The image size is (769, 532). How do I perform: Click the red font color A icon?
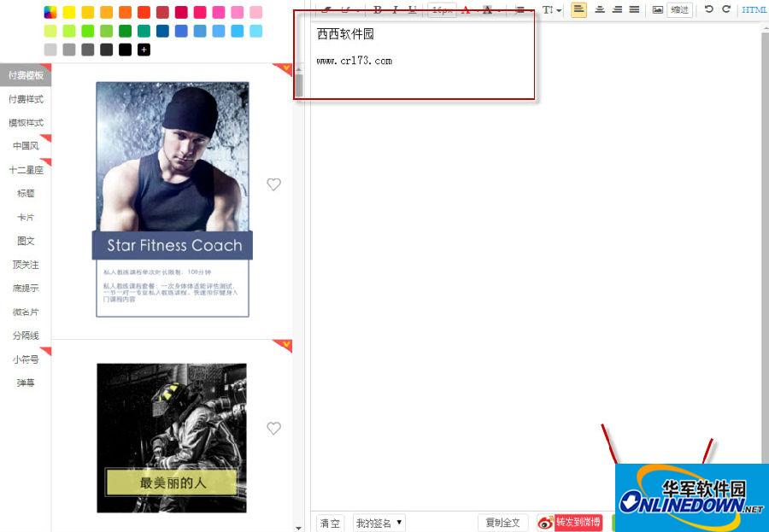[x=466, y=9]
